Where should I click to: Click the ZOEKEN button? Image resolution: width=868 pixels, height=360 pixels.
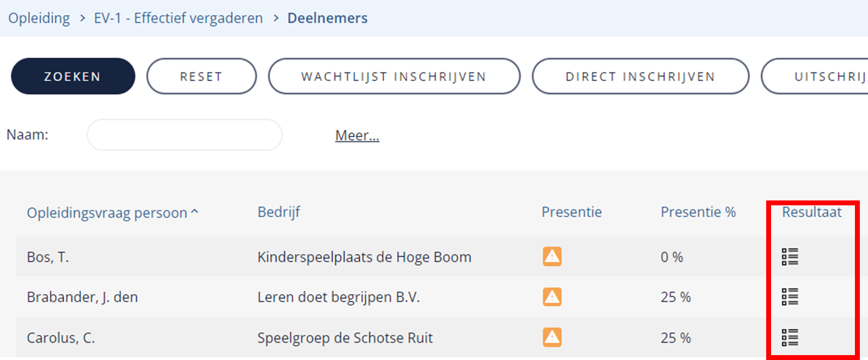pyautogui.click(x=73, y=76)
